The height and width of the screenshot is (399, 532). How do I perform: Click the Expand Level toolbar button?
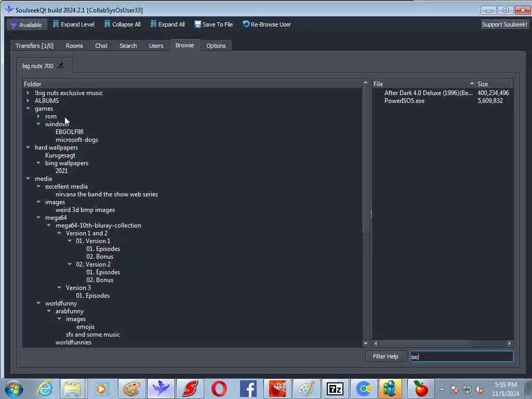pyautogui.click(x=73, y=24)
